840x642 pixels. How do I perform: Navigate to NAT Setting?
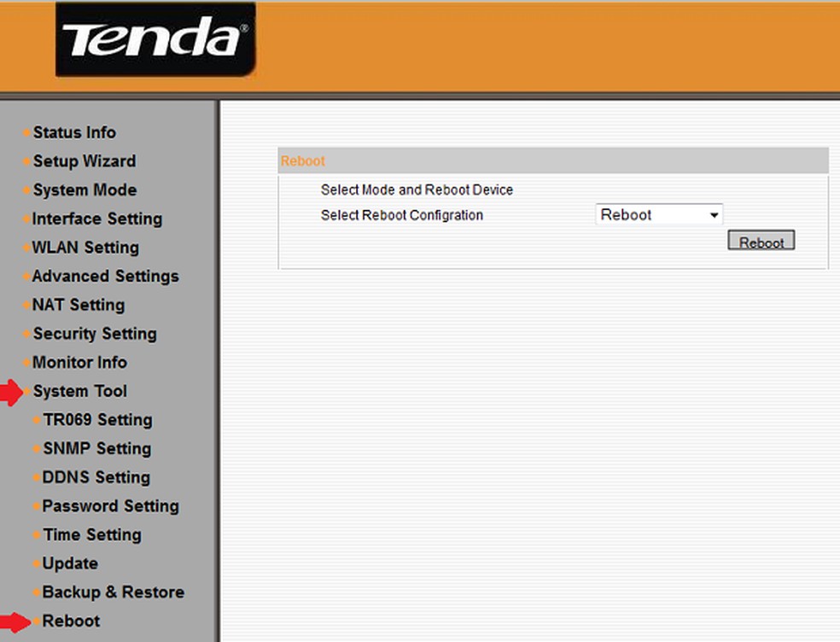pos(79,305)
